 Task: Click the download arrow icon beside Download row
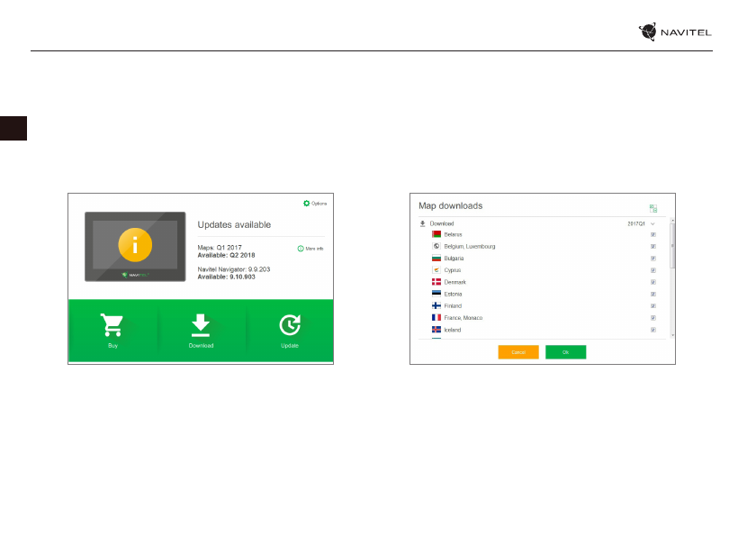[x=422, y=223]
